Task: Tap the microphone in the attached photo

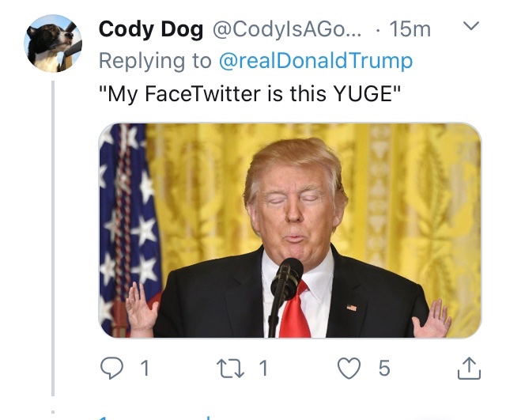Action: click(285, 278)
